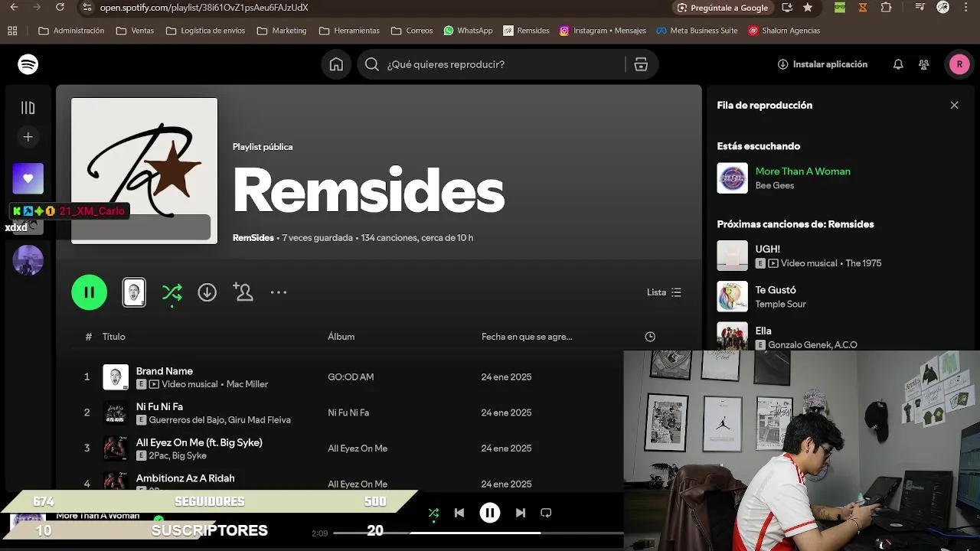Reload the browser page
This screenshot has width=980, height=551.
60,8
